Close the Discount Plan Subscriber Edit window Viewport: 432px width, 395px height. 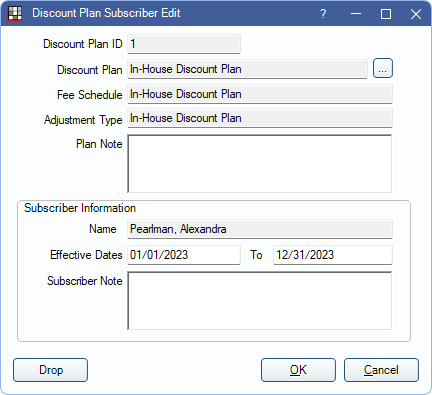pyautogui.click(x=416, y=14)
